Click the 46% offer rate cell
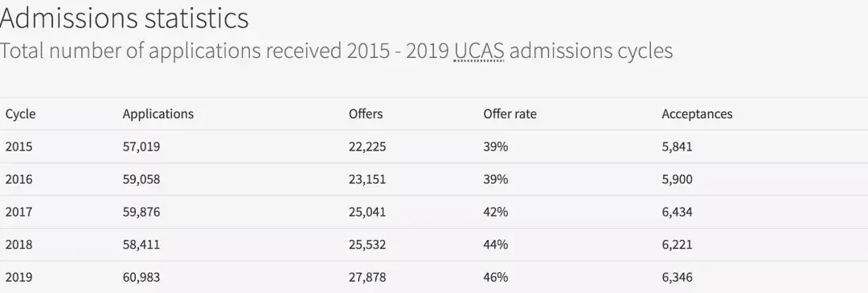The height and width of the screenshot is (293, 868). point(495,277)
